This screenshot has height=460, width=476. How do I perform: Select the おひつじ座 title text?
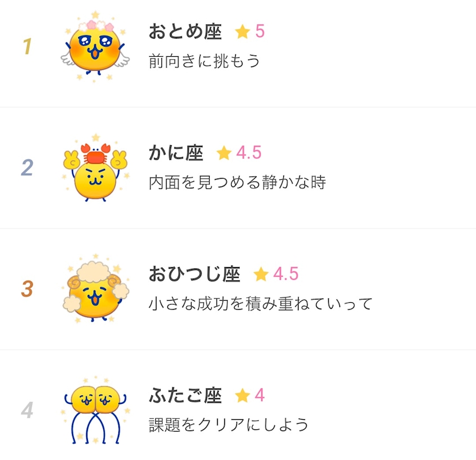[194, 275]
